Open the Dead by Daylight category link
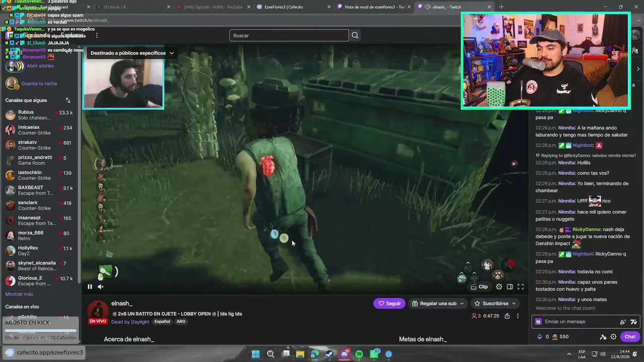The image size is (644, 362). point(130,322)
